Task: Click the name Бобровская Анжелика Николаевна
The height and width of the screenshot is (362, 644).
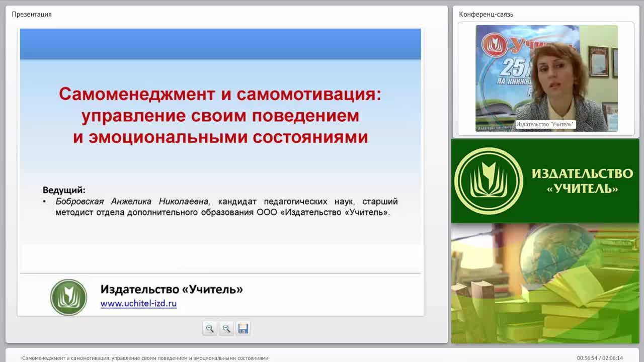Action: tap(132, 201)
